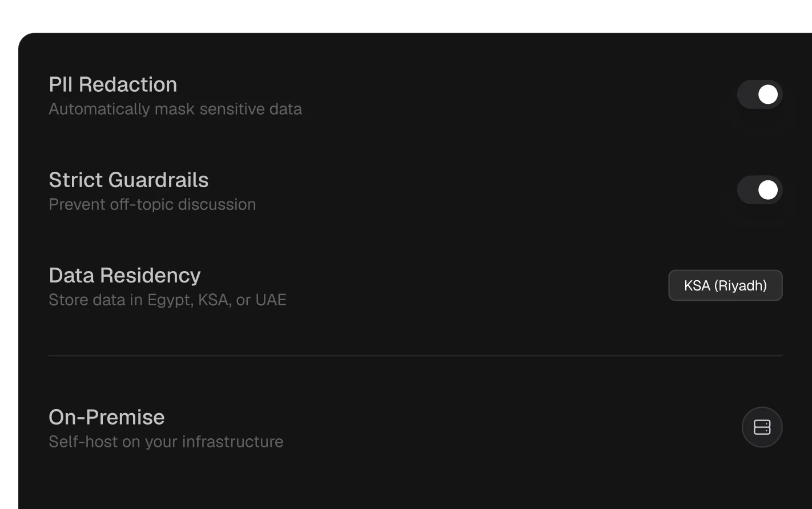Click "Store data in Egypt, KSA, or UAE" text

pos(167,300)
